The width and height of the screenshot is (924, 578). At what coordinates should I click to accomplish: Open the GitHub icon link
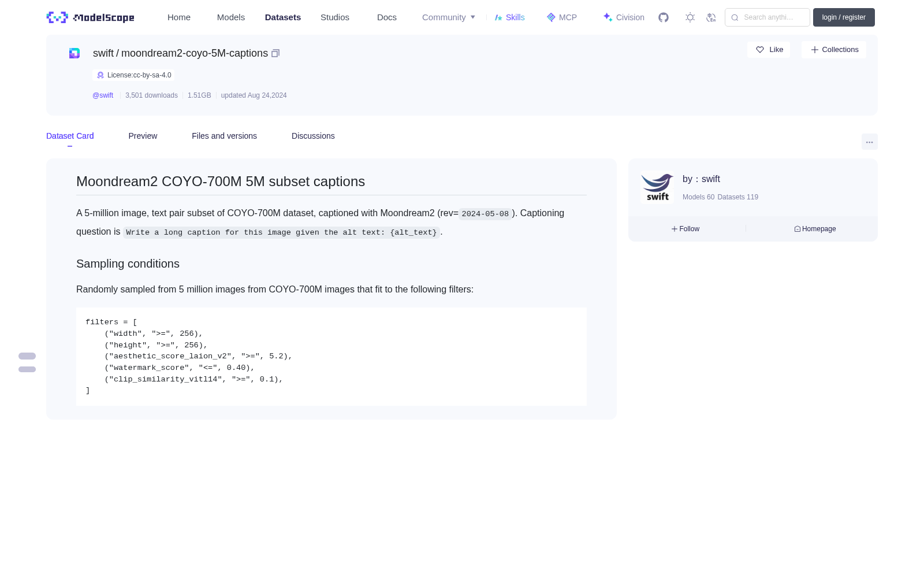coord(664,17)
